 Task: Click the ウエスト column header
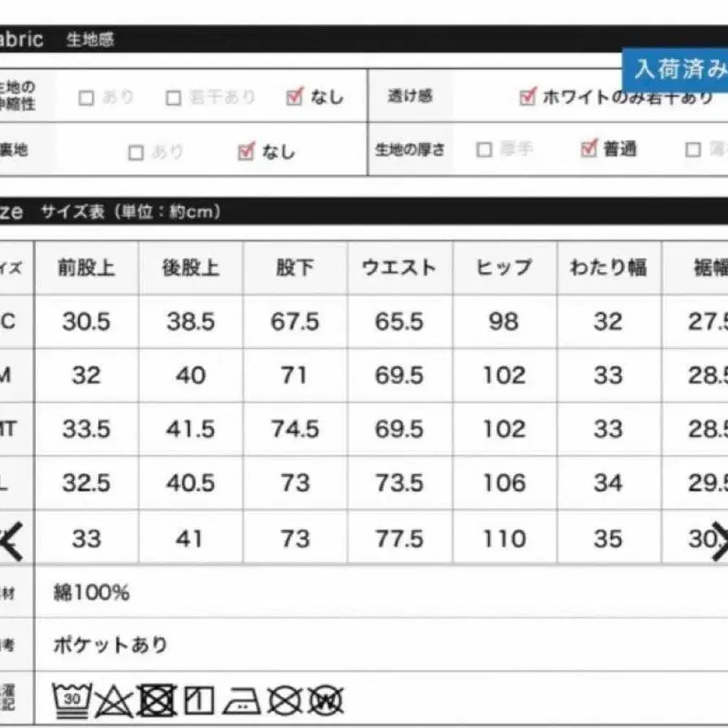tap(399, 266)
